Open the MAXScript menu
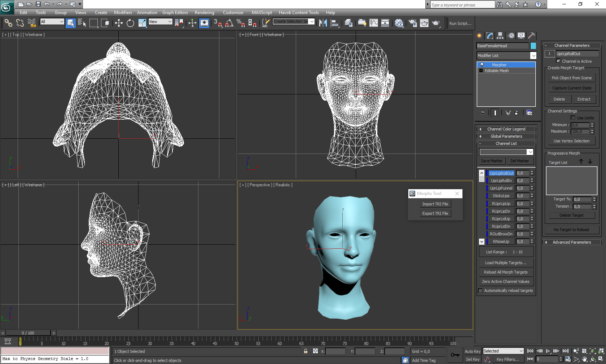 262,13
